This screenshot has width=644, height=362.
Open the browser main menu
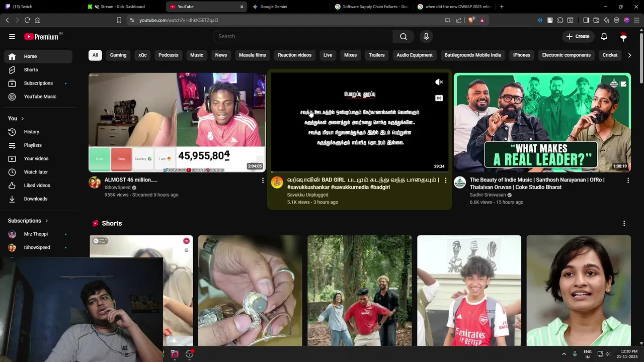pyautogui.click(x=636, y=20)
